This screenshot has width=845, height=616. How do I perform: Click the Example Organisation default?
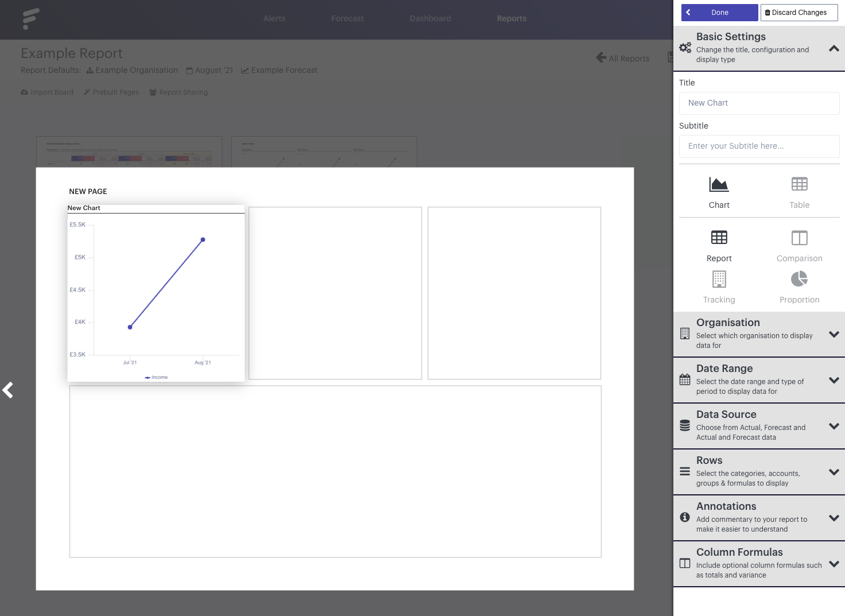132,70
